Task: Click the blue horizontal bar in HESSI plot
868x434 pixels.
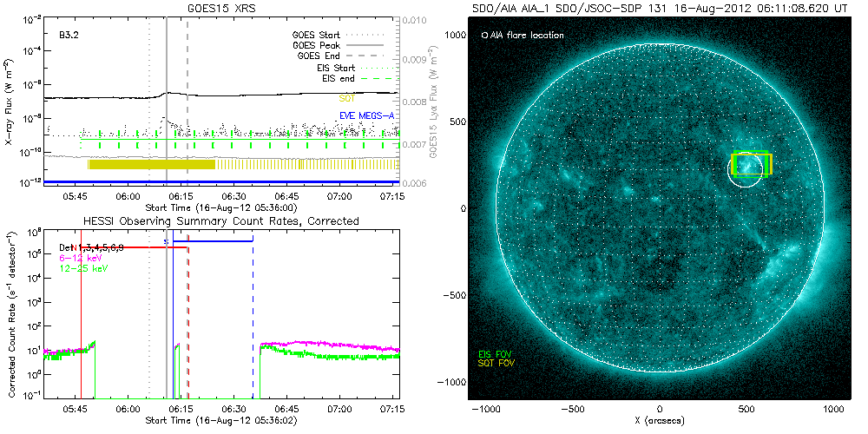Action: (219, 240)
